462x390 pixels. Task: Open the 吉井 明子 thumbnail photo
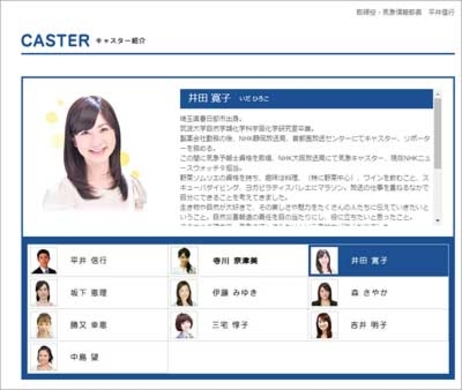click(x=324, y=325)
